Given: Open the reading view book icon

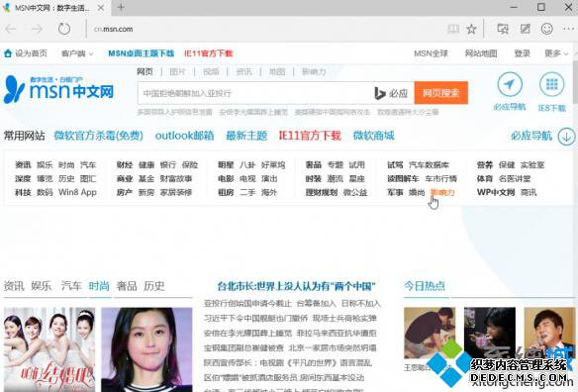Looking at the screenshot, I should tap(453, 29).
